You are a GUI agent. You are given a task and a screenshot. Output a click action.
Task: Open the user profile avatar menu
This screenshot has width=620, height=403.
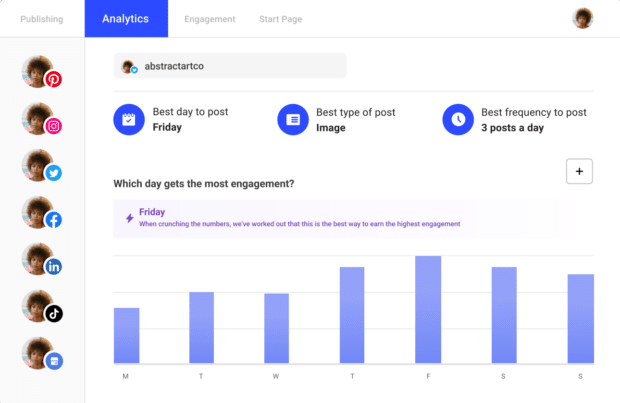[582, 19]
